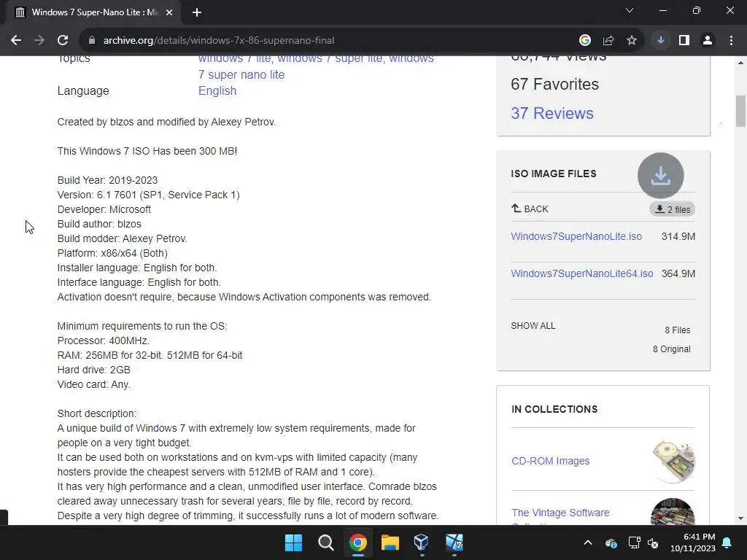
Task: Click the ISO IMAGE FILES heading
Action: pos(554,174)
